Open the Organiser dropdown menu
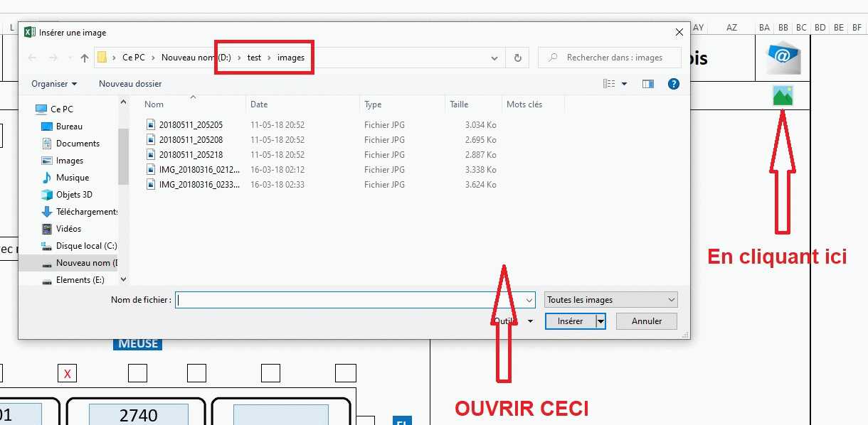This screenshot has height=425, width=868. pyautogui.click(x=54, y=84)
